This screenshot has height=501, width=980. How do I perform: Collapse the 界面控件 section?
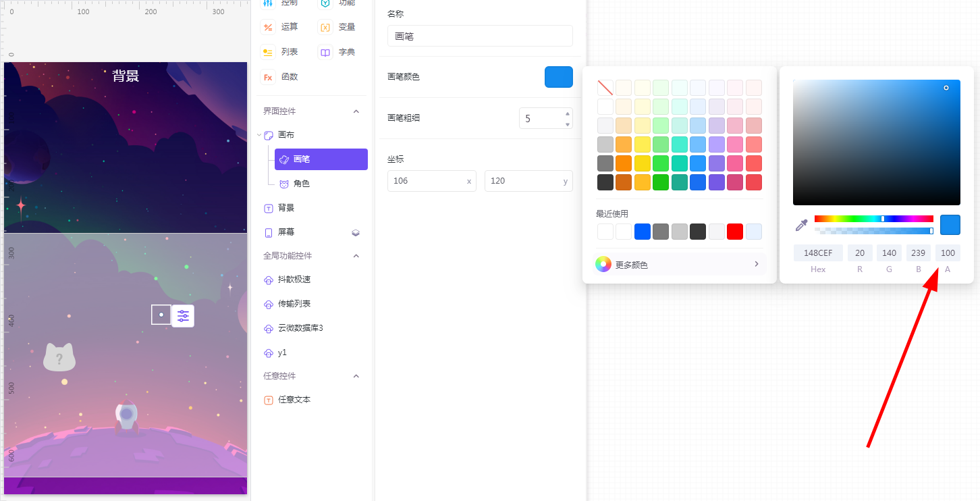coord(356,111)
